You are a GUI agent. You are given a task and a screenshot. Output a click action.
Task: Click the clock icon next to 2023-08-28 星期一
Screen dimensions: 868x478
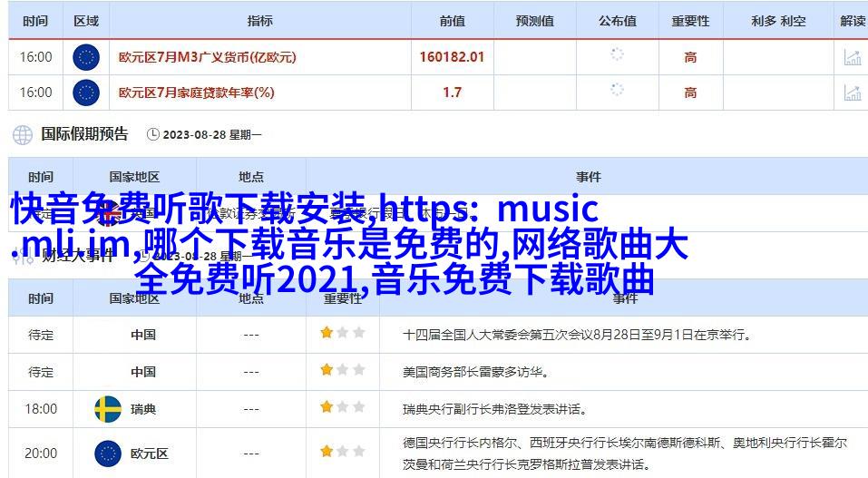pyautogui.click(x=152, y=135)
